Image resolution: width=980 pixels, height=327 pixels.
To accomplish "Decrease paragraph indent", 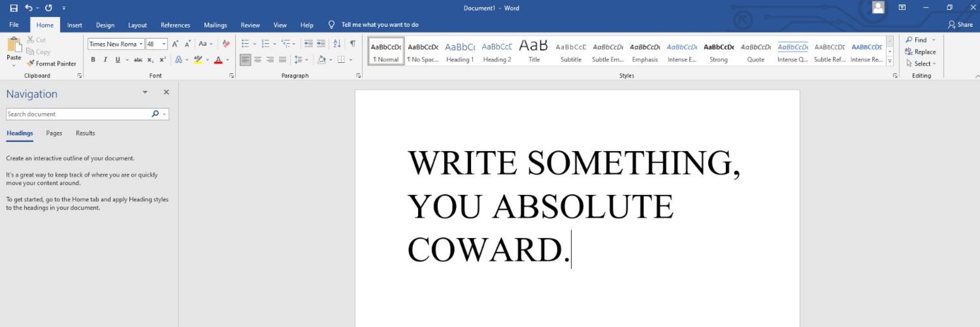I will (x=308, y=44).
